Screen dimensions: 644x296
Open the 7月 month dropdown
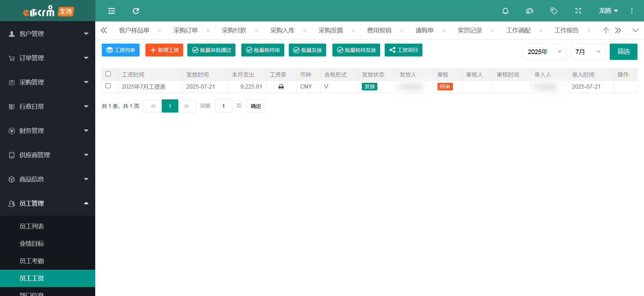(588, 52)
